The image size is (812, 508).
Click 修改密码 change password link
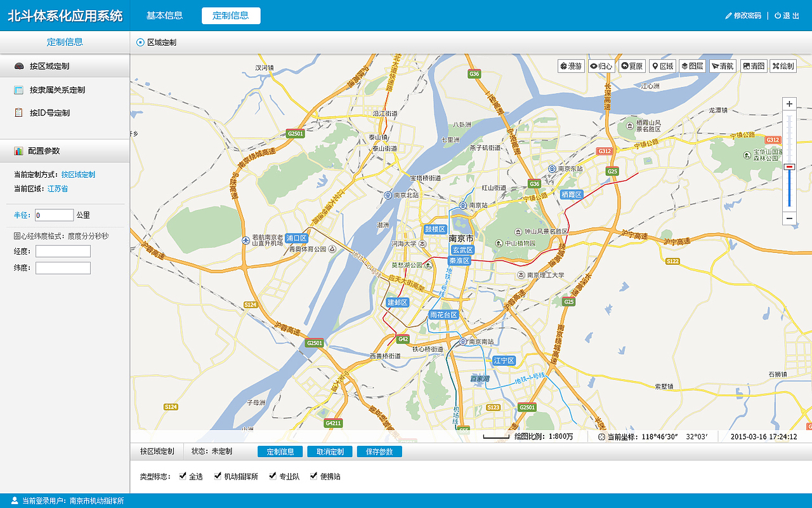743,16
